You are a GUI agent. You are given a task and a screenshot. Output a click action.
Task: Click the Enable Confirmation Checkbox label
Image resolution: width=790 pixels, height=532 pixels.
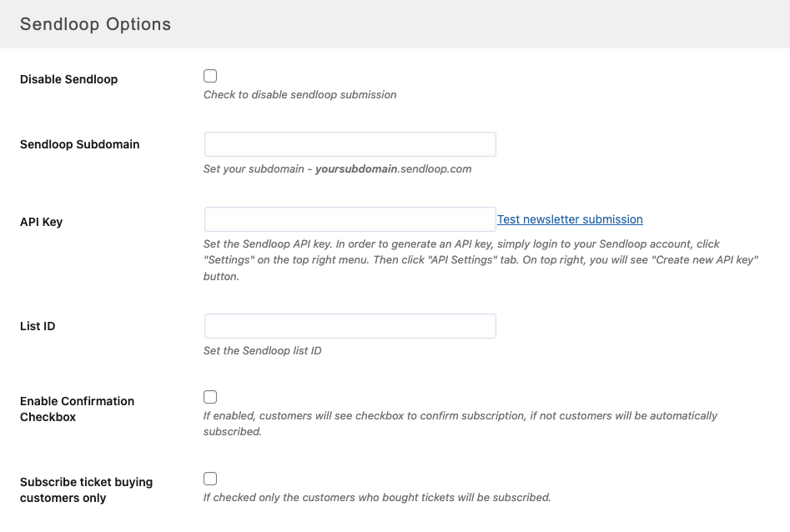[x=77, y=409]
